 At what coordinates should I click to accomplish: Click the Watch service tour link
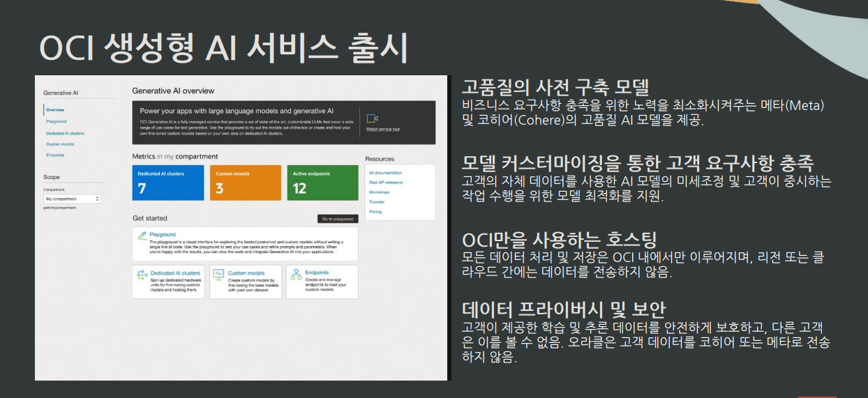tap(383, 130)
